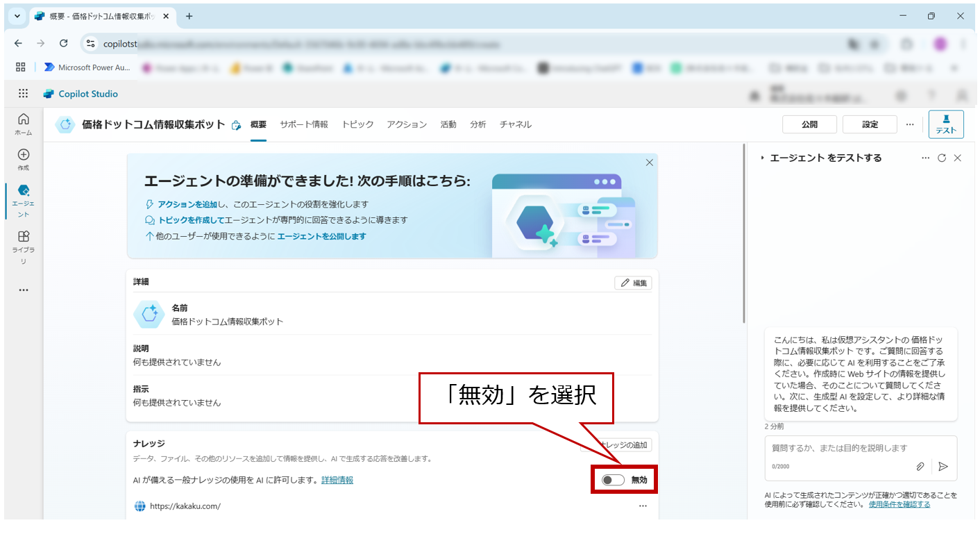980x541 pixels.
Task: Open the bookmarks bar apps grid
Action: tap(21, 67)
